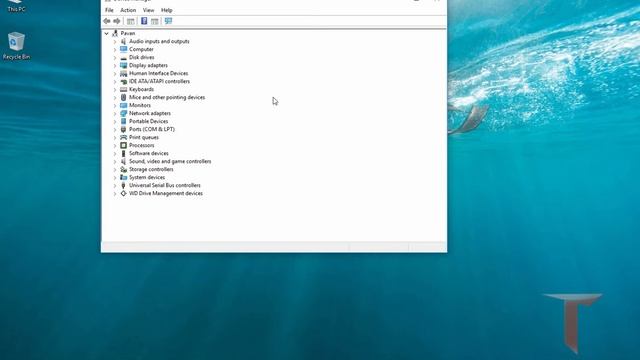Click the IDE ATA/ATAPI controllers icon

point(123,81)
